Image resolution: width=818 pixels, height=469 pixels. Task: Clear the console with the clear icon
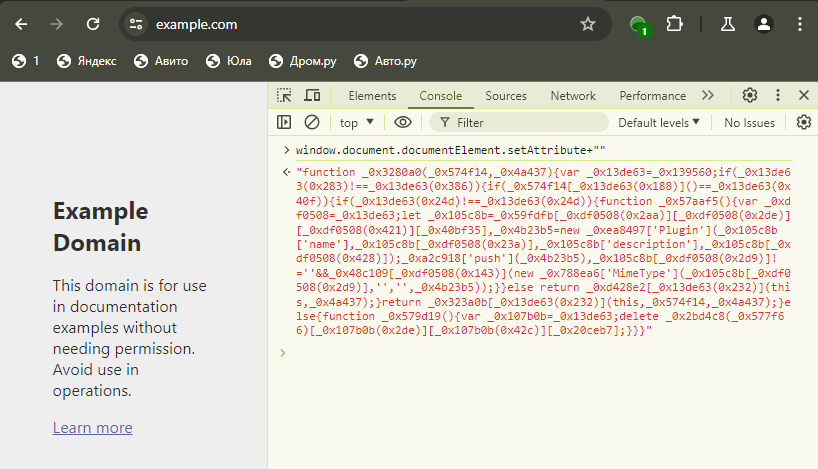coord(312,122)
